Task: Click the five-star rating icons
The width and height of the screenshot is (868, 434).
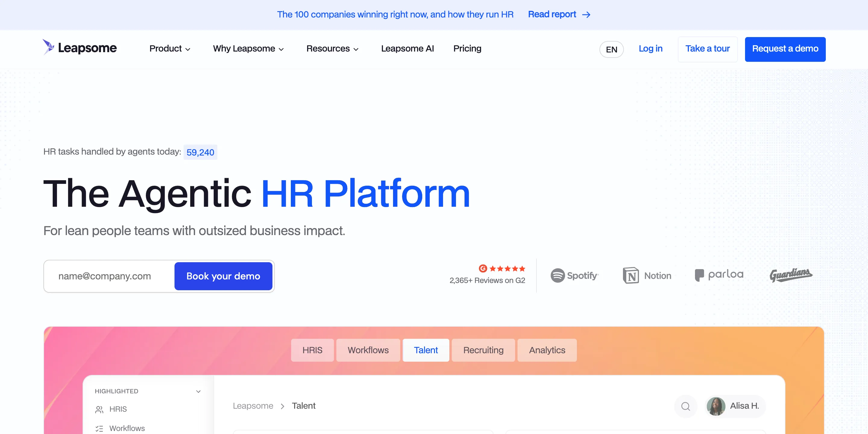Action: (507, 269)
